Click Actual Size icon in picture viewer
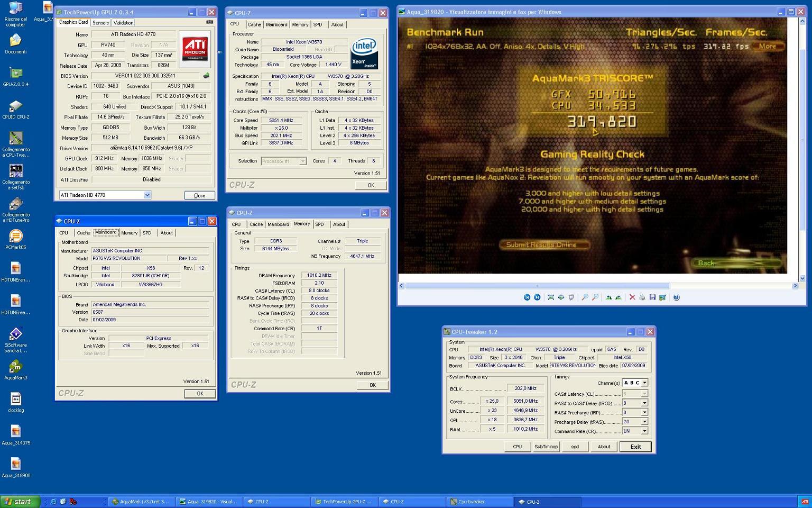Screen dimensions: 812x508 coord(561,297)
